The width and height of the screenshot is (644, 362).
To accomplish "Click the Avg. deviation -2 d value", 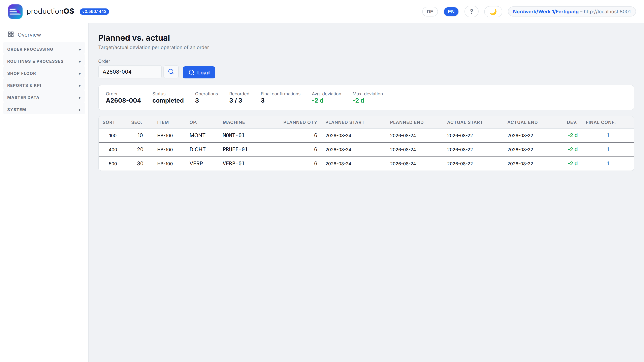I will point(318,100).
